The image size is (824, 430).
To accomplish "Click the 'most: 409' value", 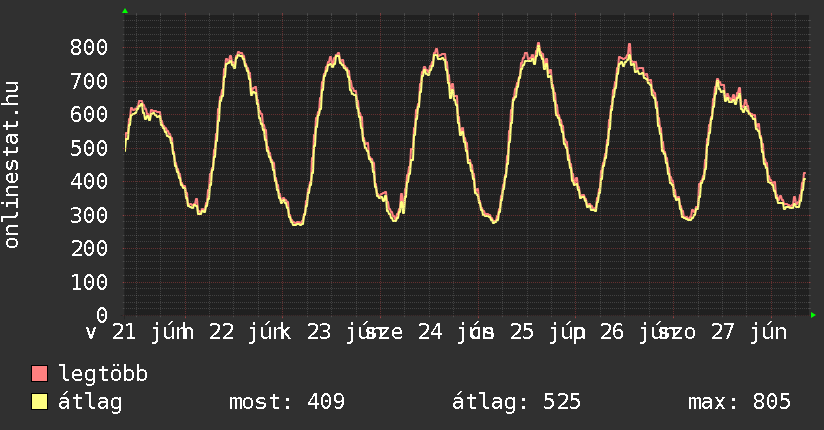I will pos(287,402).
